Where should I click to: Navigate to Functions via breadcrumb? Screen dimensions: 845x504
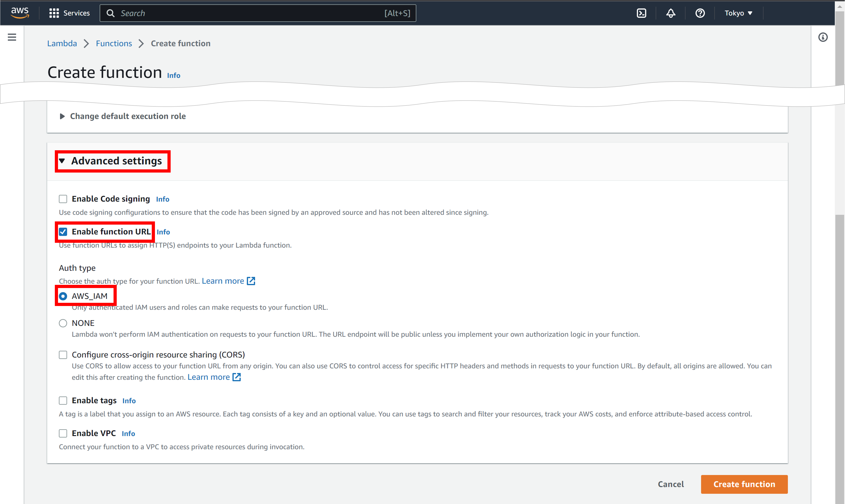click(x=114, y=43)
